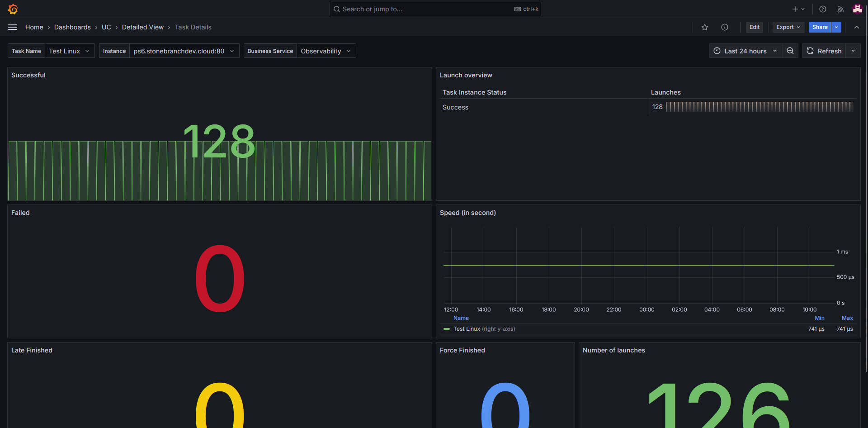Screen dimensions: 868x428
Task: Click the Grafana logo icon
Action: tap(13, 9)
